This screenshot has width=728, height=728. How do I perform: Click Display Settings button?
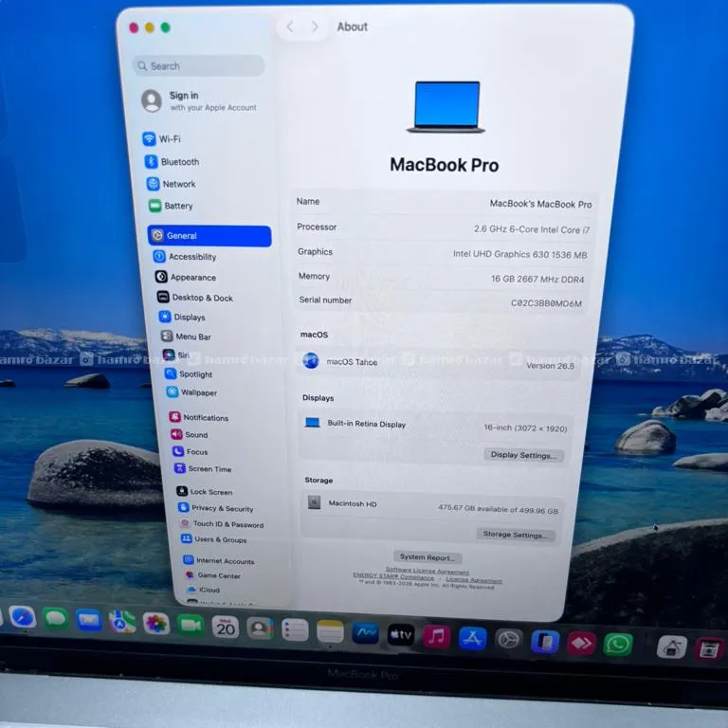point(523,455)
